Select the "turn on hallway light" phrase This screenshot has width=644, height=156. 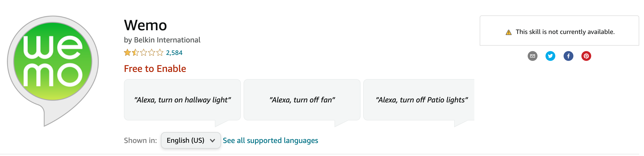[182, 100]
